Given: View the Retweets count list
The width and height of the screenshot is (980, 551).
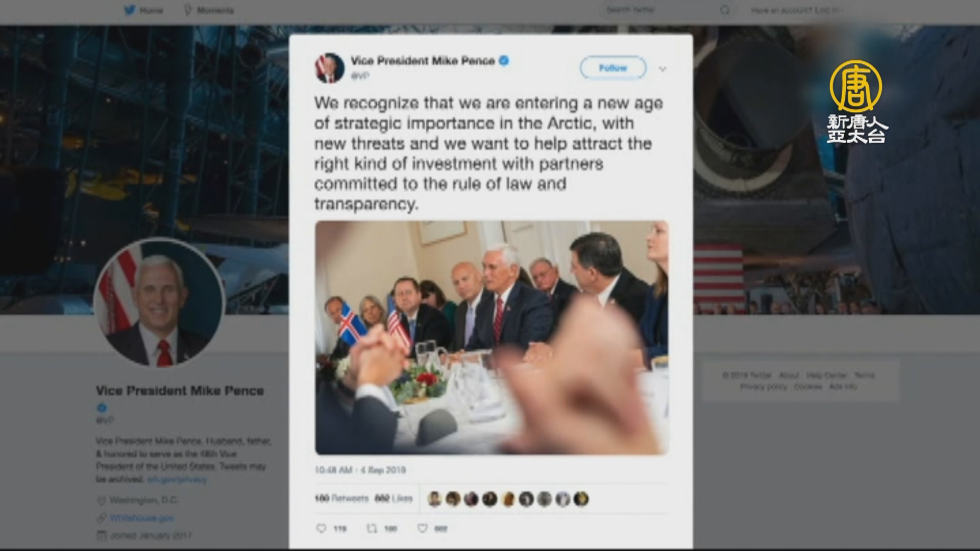Looking at the screenshot, I should click(341, 498).
